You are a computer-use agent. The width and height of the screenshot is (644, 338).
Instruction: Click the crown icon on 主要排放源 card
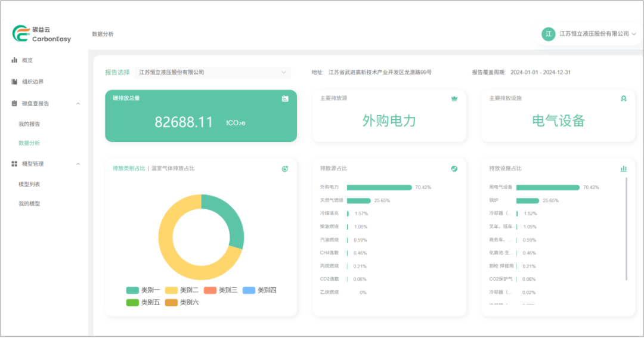(x=454, y=98)
